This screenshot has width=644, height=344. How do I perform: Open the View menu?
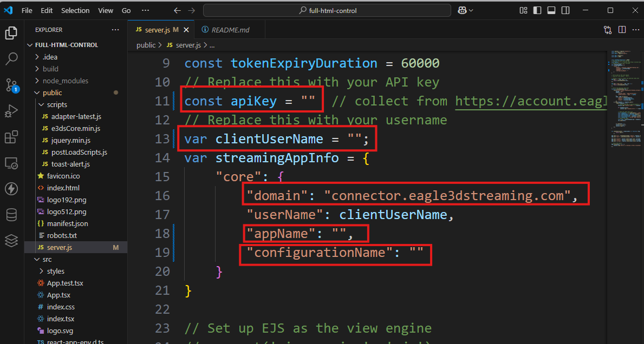(x=106, y=11)
